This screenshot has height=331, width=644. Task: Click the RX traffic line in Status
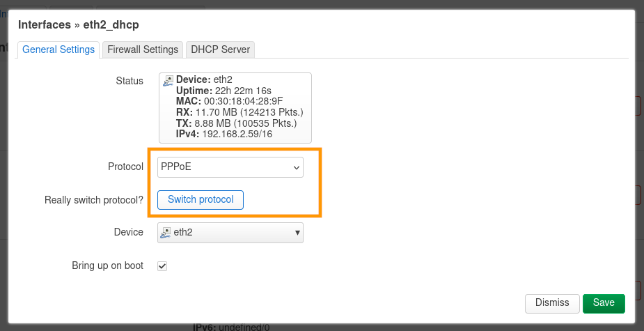239,112
